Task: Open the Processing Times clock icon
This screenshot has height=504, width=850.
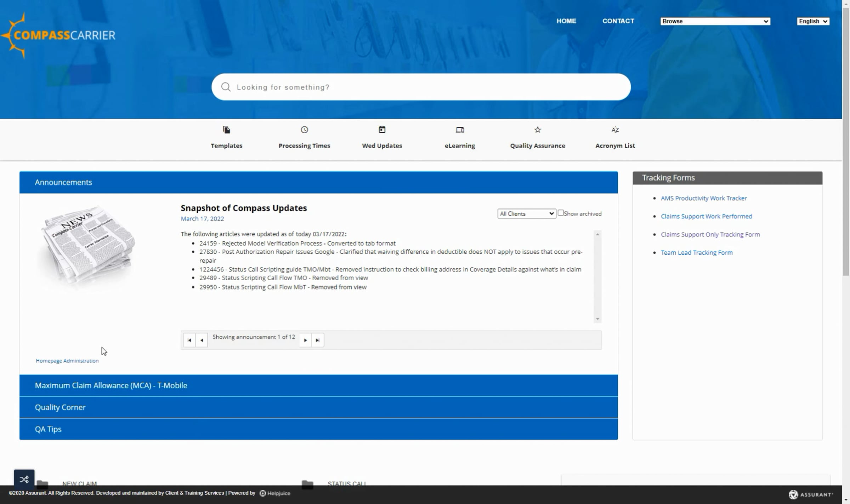Action: tap(304, 130)
